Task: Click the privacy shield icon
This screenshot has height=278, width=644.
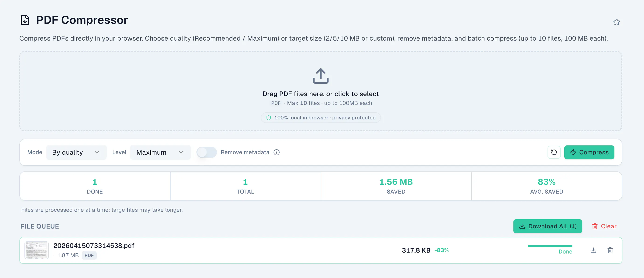Action: tap(268, 118)
